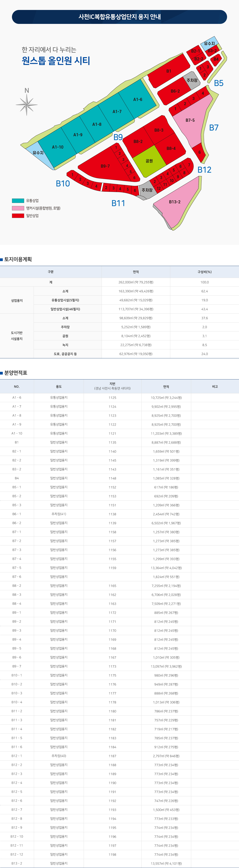Click the 13,097㎡ (약 3,962평) cell
The image size is (239, 868).
[x=166, y=667]
